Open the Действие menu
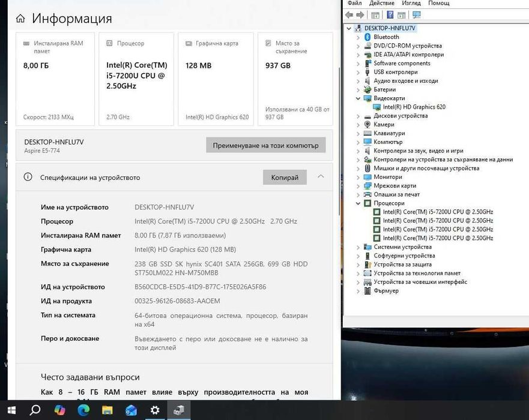 point(382,3)
